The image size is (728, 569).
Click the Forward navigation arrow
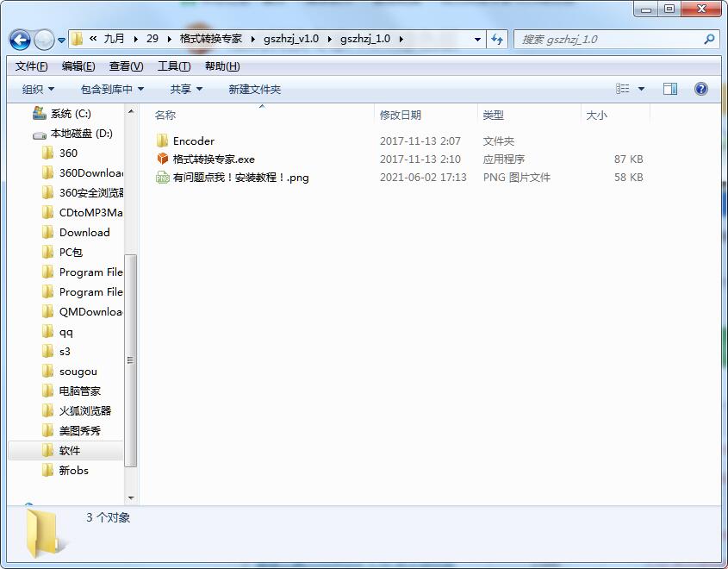45,40
